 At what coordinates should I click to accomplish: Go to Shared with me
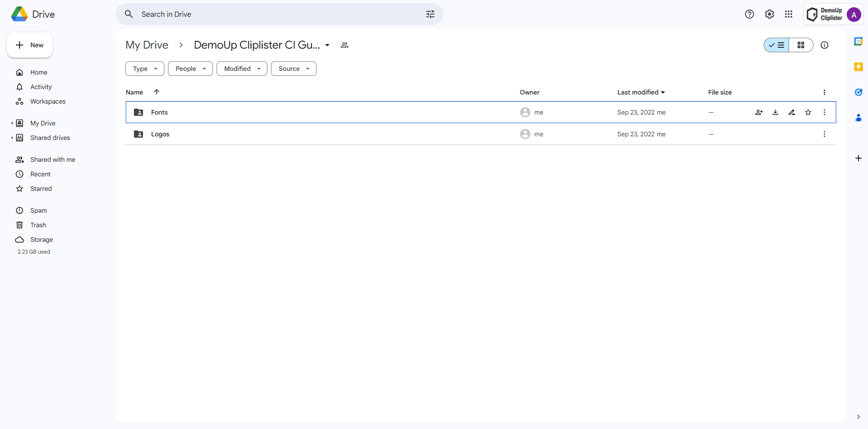53,160
